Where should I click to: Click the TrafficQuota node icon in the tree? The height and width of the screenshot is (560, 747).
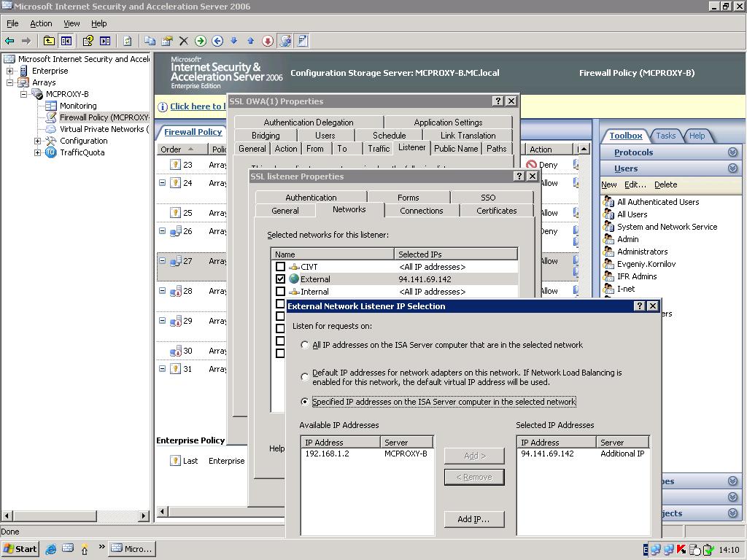pos(50,152)
